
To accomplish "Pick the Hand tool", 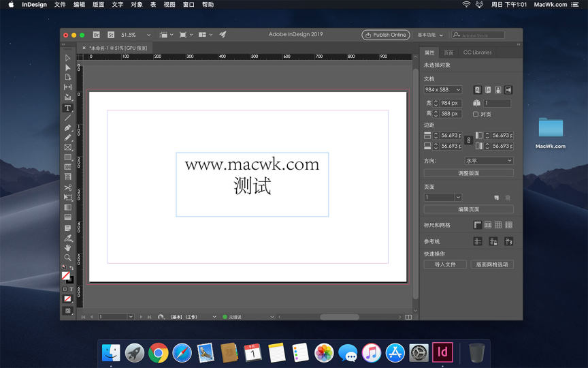I will [67, 247].
